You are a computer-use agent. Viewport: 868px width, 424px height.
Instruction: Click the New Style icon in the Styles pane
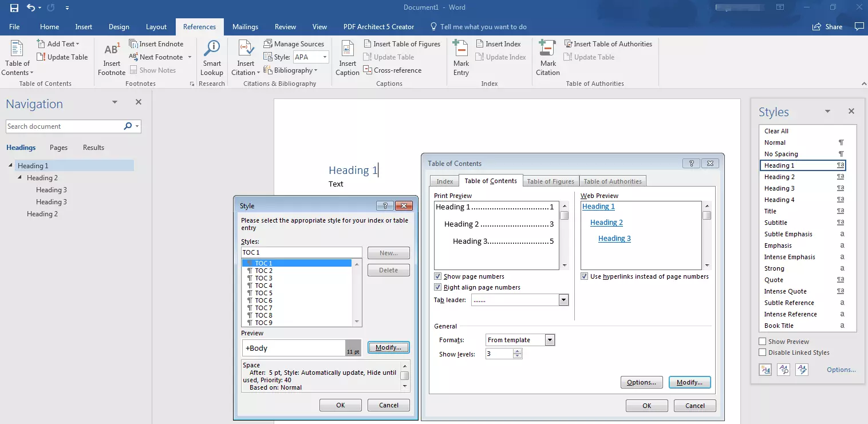pyautogui.click(x=766, y=370)
